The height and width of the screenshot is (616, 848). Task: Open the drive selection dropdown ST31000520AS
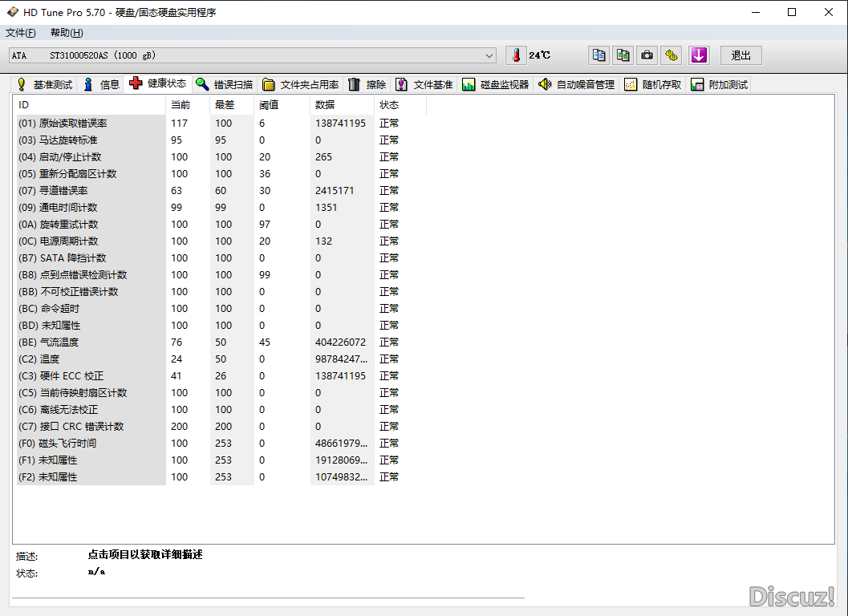[252, 55]
